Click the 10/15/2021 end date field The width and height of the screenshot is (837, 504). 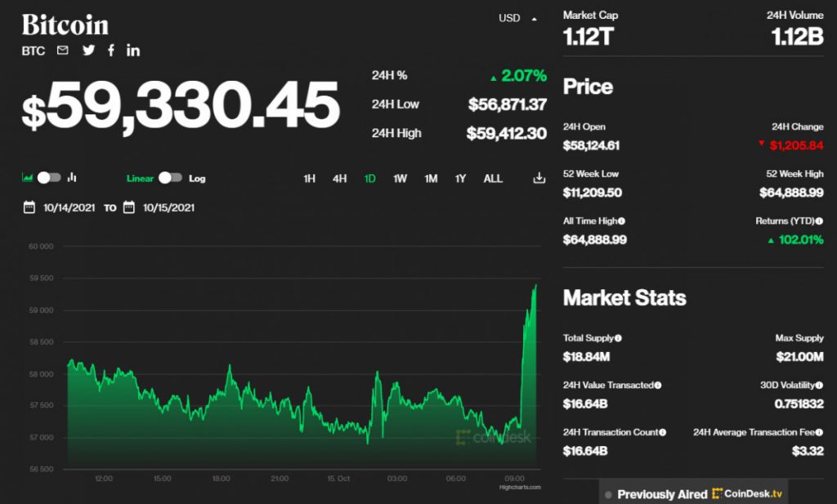[170, 207]
